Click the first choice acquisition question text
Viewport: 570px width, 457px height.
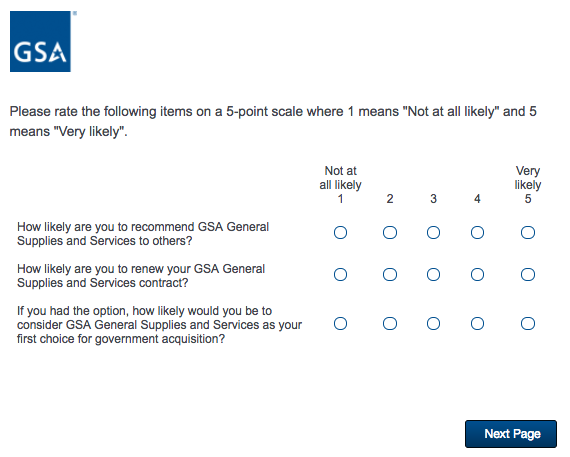point(159,325)
